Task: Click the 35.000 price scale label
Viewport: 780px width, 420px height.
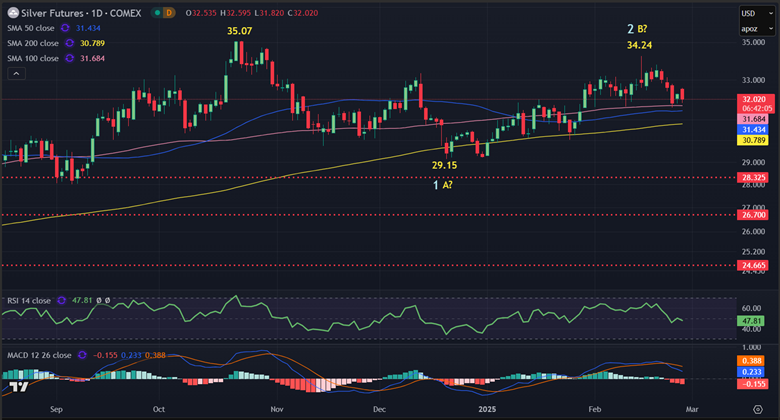Action: (x=753, y=42)
